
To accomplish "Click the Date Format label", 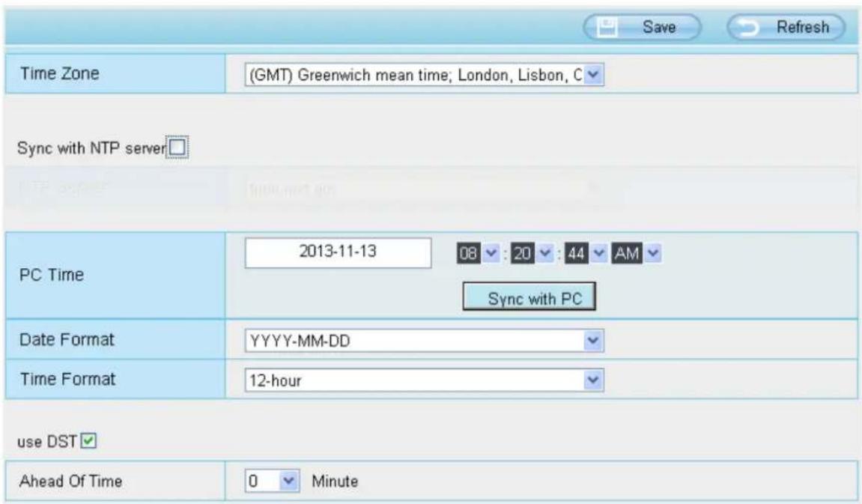I will [67, 340].
